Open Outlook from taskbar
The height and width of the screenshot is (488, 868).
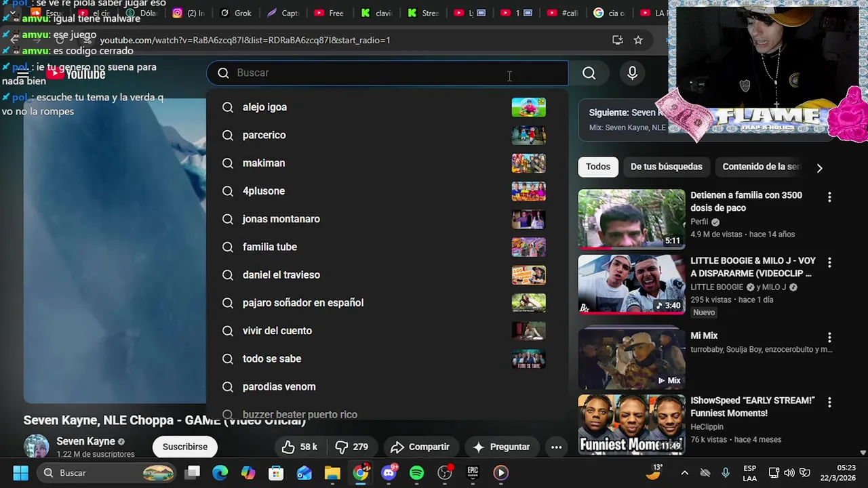tap(304, 472)
